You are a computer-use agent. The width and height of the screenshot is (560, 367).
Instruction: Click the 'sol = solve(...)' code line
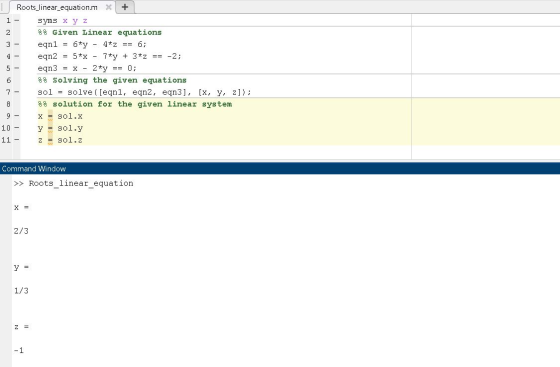point(144,92)
